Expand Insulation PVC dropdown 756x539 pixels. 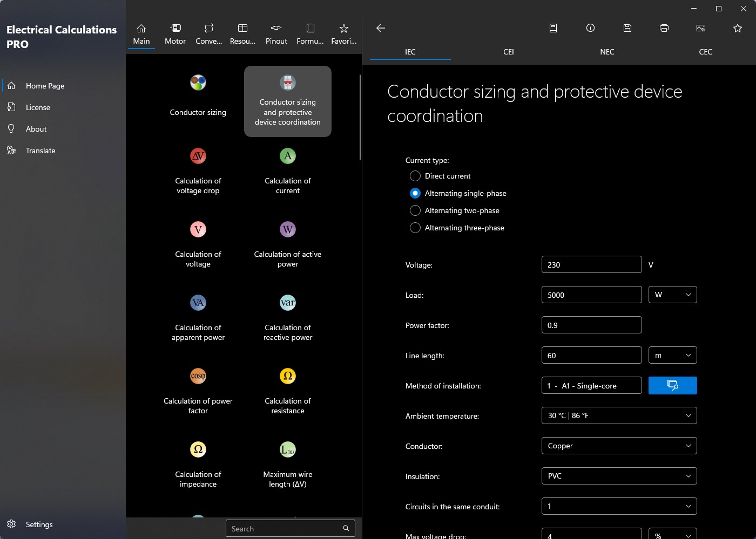click(x=619, y=476)
